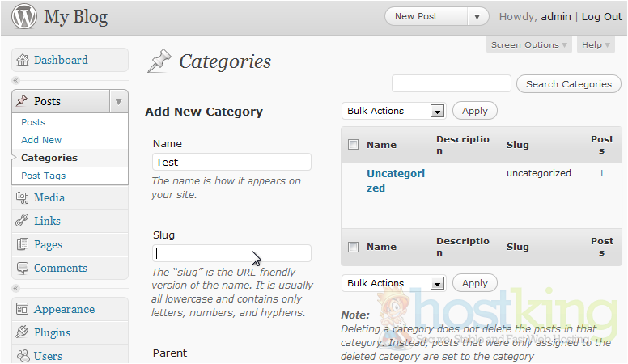This screenshot has height=364, width=628.
Task: Click the WordPress logo icon
Action: (23, 17)
